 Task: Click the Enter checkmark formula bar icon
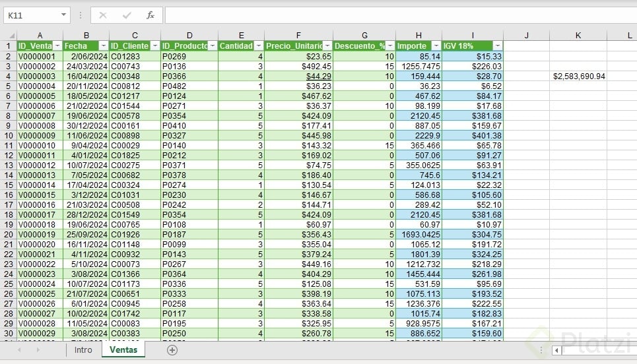coord(127,15)
